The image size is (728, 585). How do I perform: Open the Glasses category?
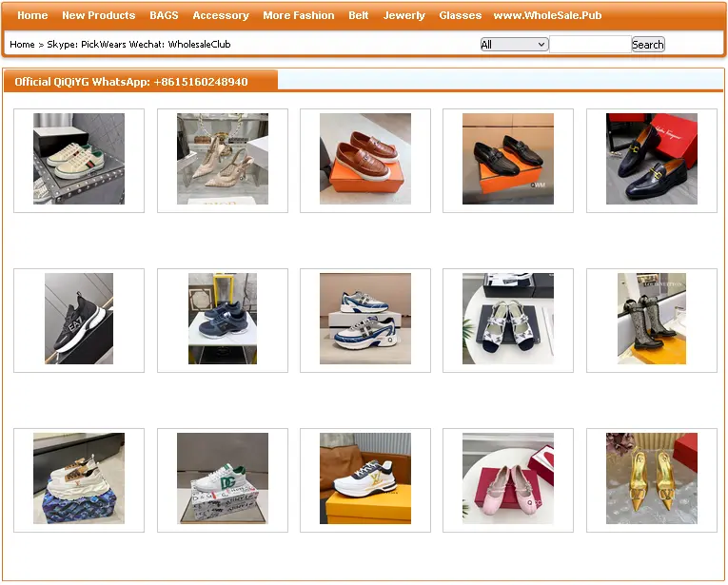[x=460, y=15]
